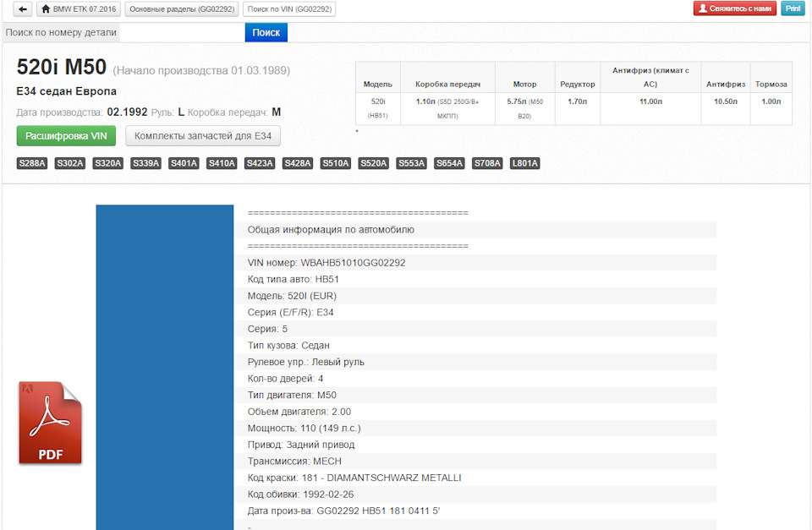
Task: Click the VIN номер: WBAHB51010GG02292 row
Action: (475, 262)
